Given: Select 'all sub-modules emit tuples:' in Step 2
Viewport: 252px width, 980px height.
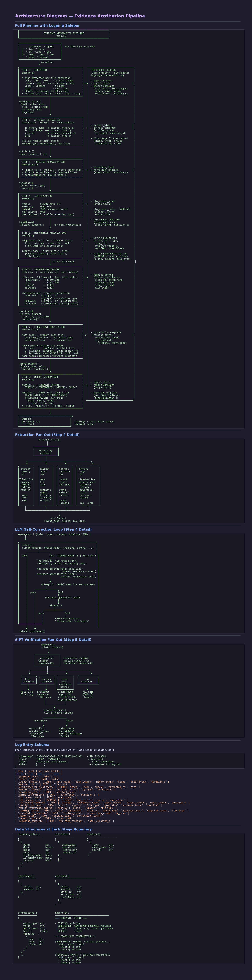Looking at the screenshot, I should click(x=41, y=141).
